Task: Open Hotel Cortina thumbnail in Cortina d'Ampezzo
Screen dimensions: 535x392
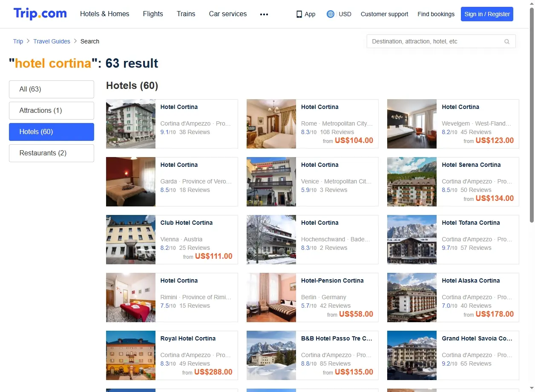Action: [x=131, y=124]
